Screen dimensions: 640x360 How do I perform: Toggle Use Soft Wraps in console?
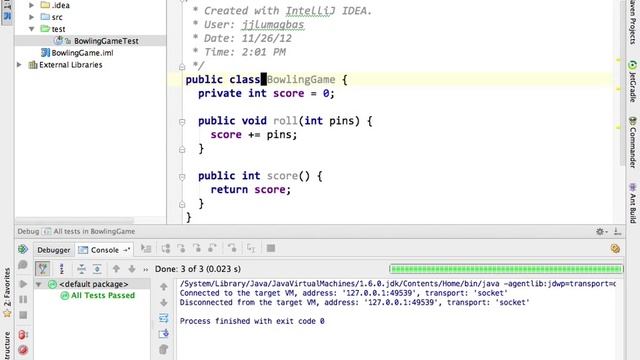click(164, 318)
